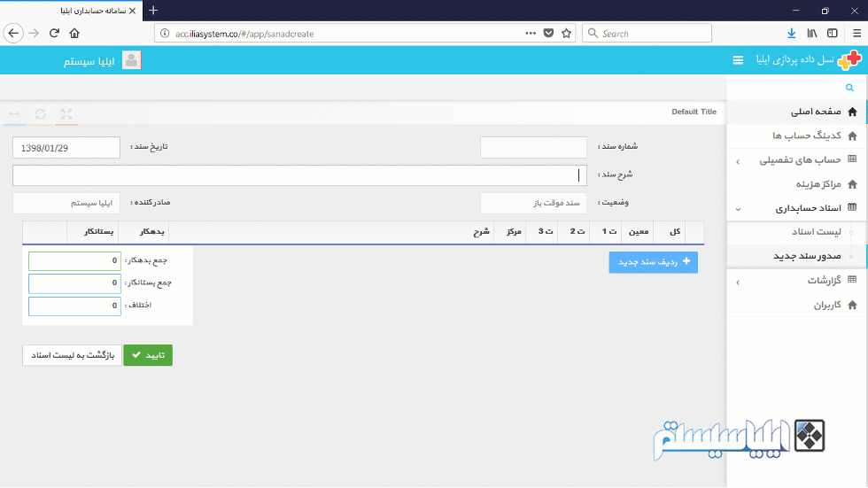
Task: Click the home icon beside صفحه اصلی
Action: [852, 112]
